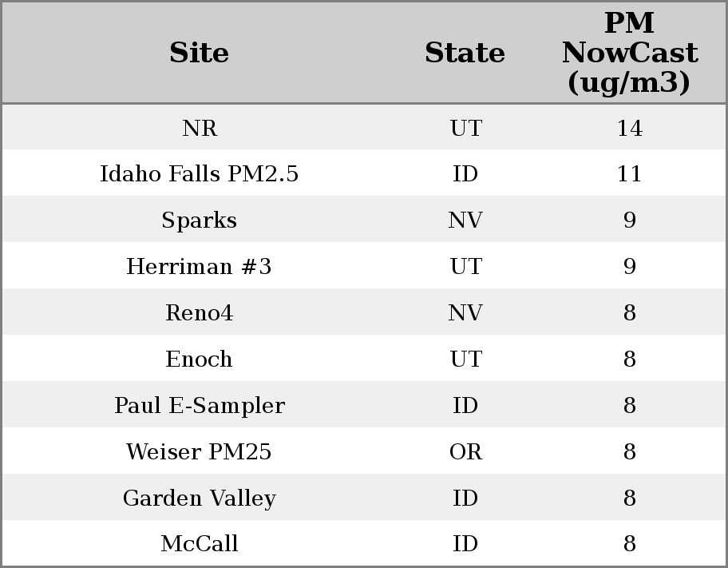Click the Weiser PM25 site name

199,452
